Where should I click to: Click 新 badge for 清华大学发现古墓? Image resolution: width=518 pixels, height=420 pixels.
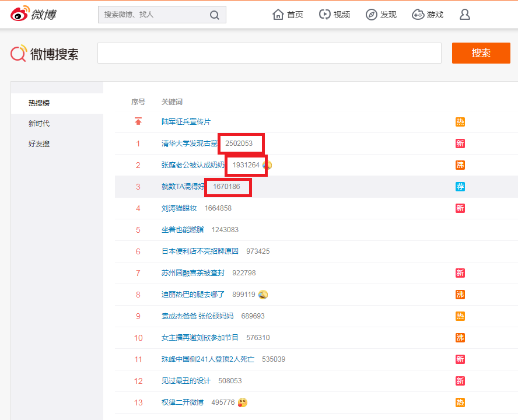tap(460, 143)
